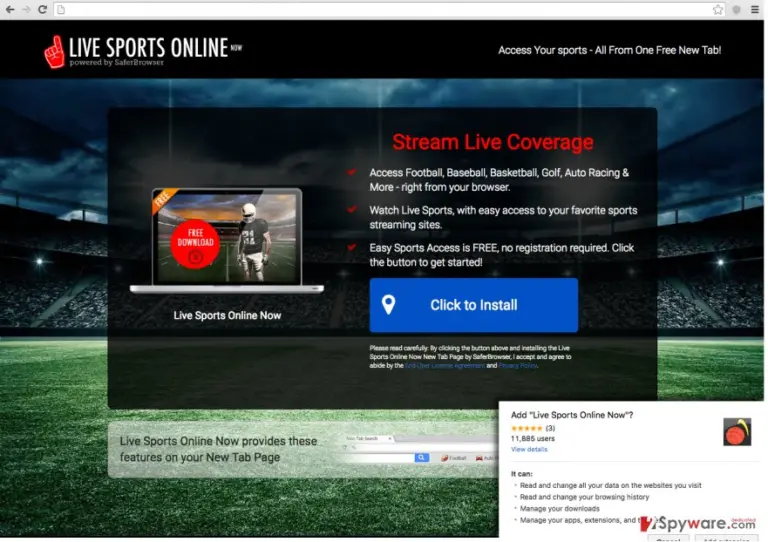Click the '11,885 users' text

533,439
